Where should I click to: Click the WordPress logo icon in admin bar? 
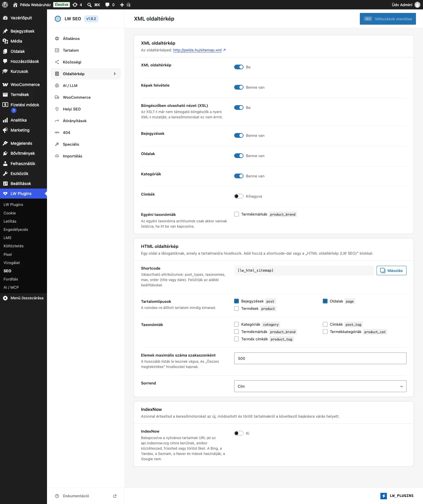click(x=5, y=5)
